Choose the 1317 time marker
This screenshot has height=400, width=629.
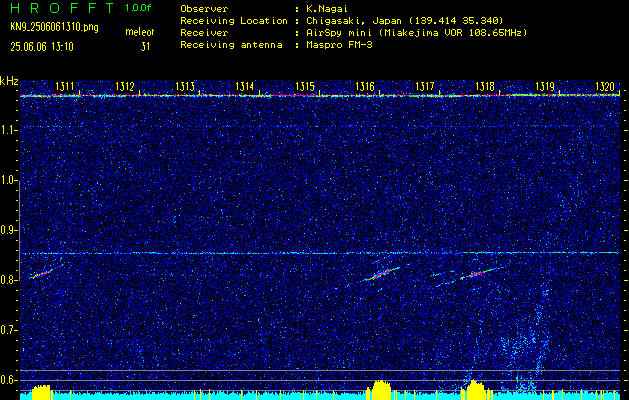(x=425, y=86)
